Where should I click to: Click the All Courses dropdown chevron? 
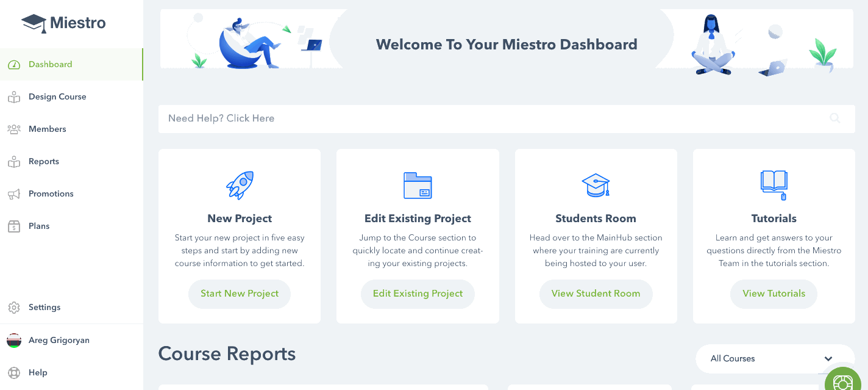(828, 359)
